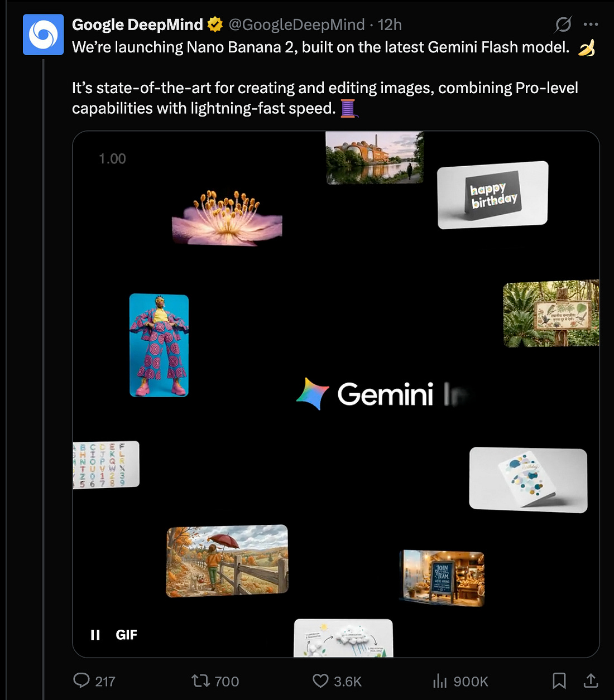Select the happy birthday card image

(493, 195)
